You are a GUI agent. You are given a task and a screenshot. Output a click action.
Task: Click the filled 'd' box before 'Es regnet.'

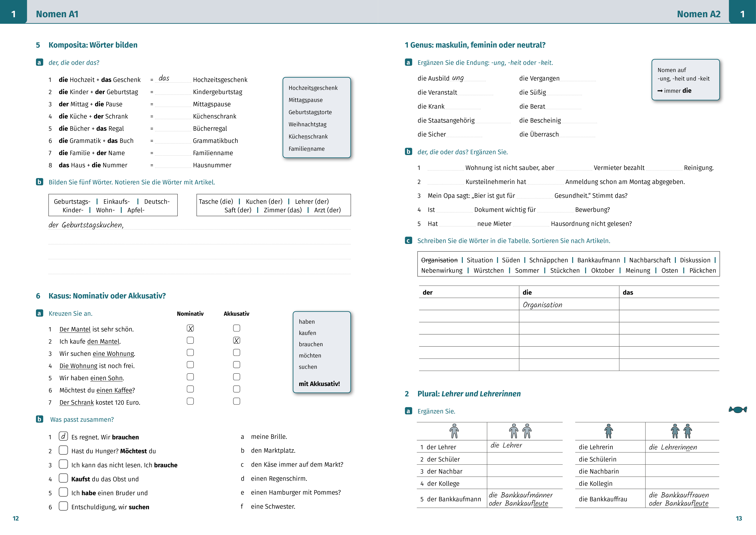(63, 436)
